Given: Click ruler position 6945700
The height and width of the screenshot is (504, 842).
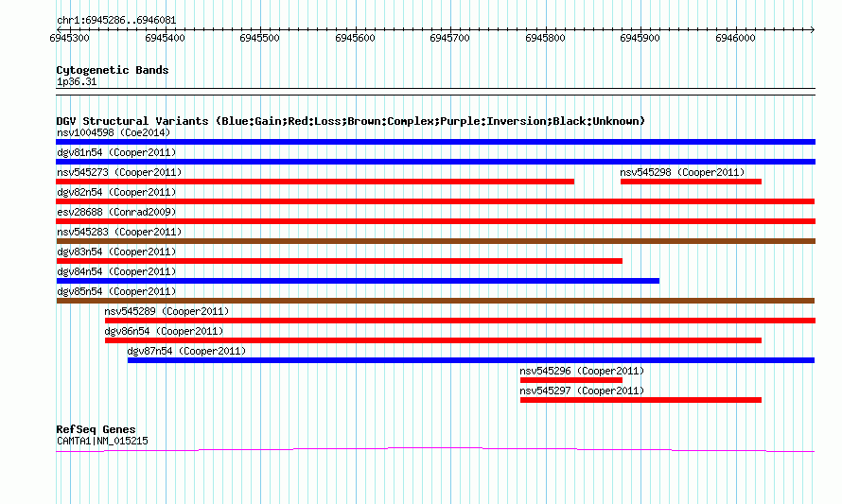Looking at the screenshot, I should click(x=450, y=38).
